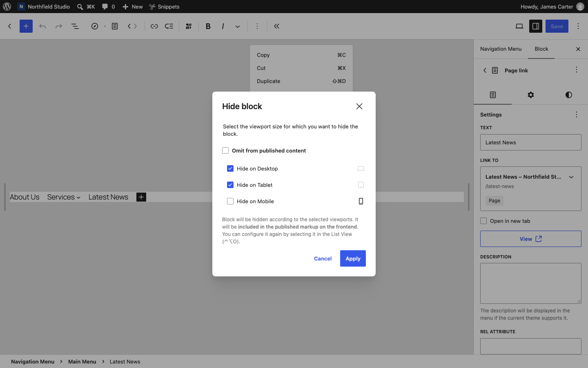Switch to the Navigation Menu tab

[501, 49]
